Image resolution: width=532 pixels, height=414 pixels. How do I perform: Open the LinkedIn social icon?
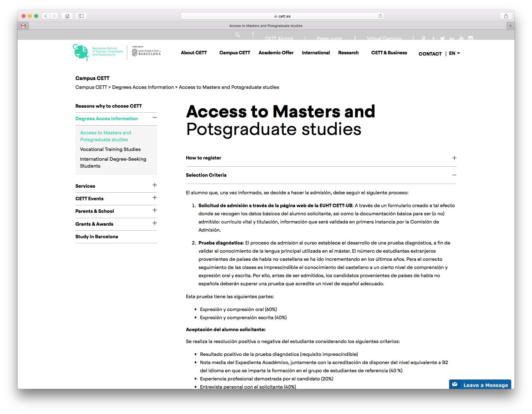452,38
